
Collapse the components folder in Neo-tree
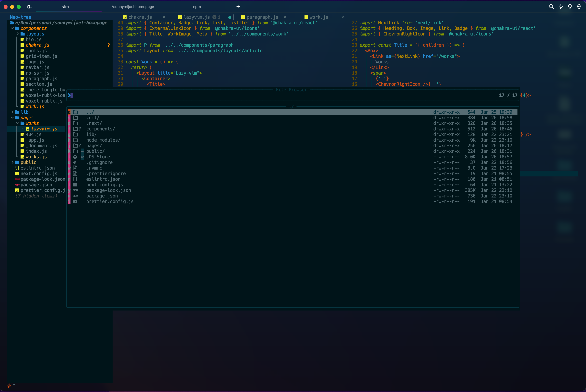click(x=12, y=28)
